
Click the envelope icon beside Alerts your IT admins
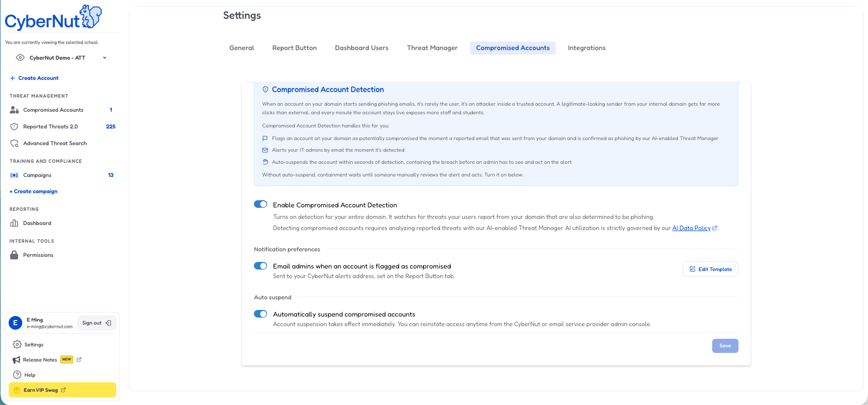coord(265,150)
